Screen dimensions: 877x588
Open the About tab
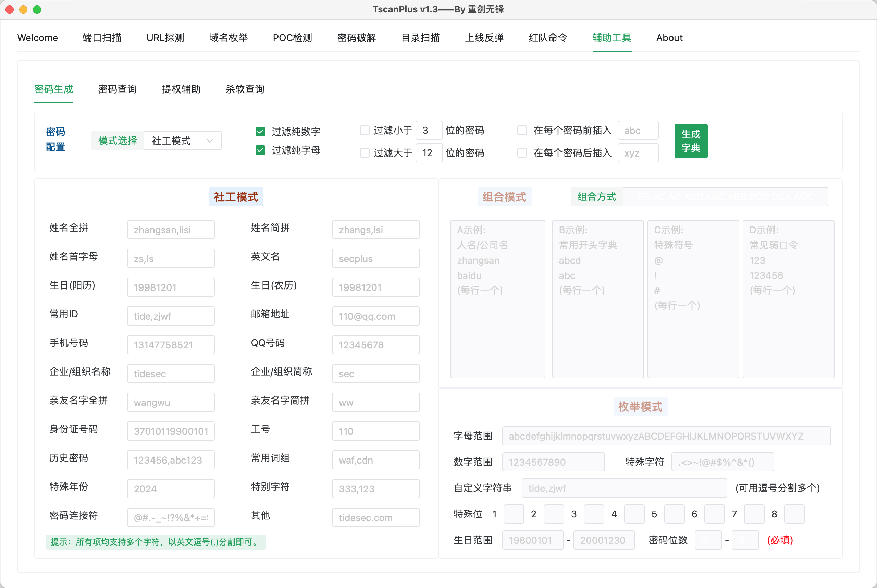tap(669, 38)
